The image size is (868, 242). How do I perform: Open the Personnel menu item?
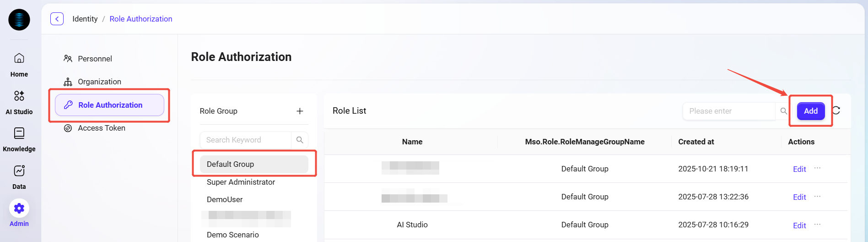[x=95, y=59]
